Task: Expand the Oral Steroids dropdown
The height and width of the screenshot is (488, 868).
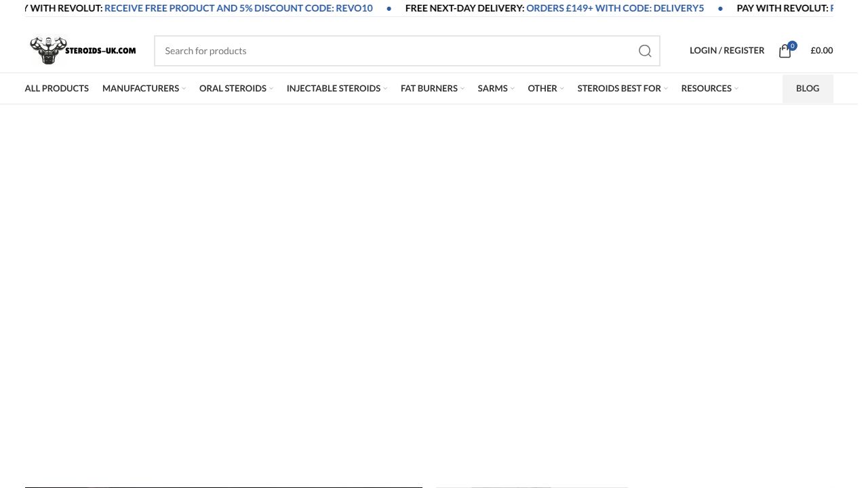Action: pyautogui.click(x=236, y=88)
